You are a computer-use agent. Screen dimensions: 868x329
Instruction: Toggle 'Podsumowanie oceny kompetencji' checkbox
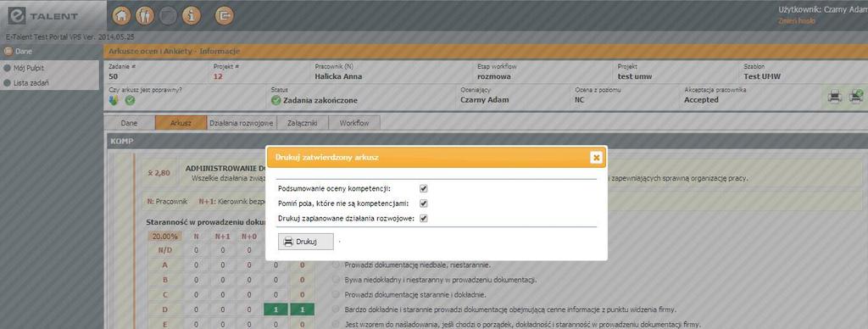click(424, 188)
